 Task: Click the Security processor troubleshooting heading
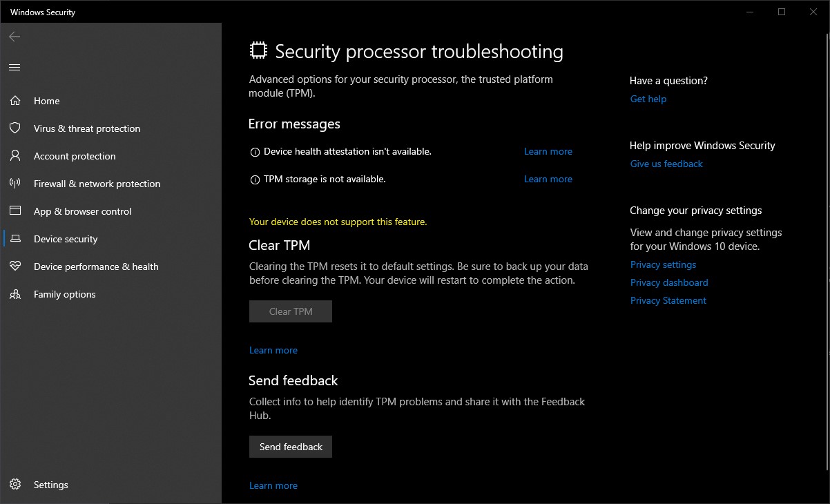tap(419, 51)
